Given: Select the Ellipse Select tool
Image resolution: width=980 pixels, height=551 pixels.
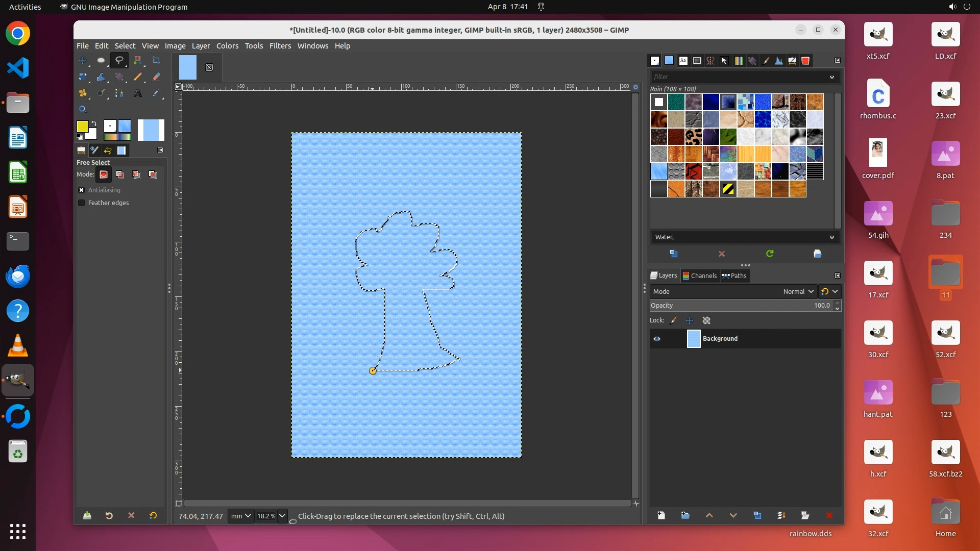Looking at the screenshot, I should tap(101, 61).
